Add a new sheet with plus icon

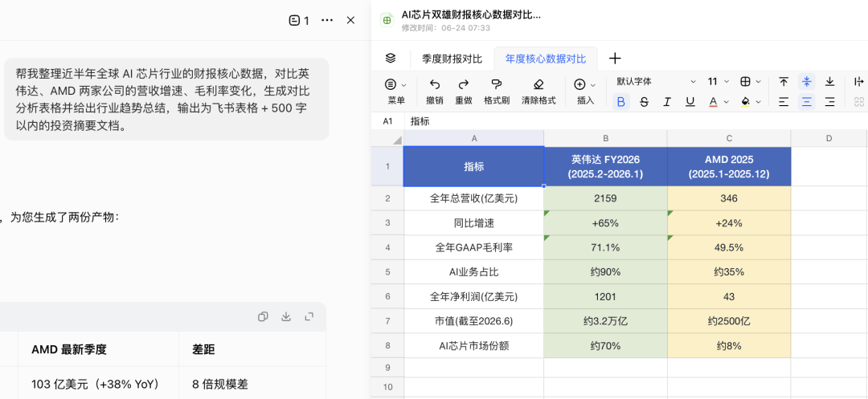click(615, 58)
